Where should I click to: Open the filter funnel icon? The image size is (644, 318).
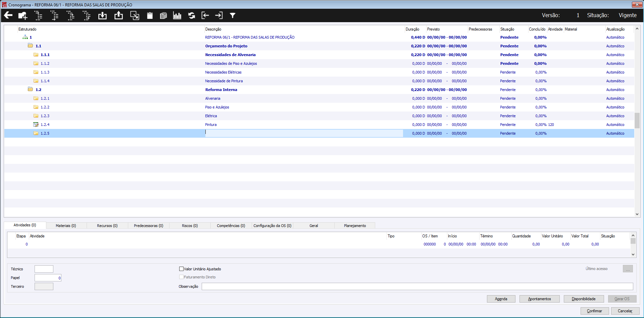tap(233, 15)
